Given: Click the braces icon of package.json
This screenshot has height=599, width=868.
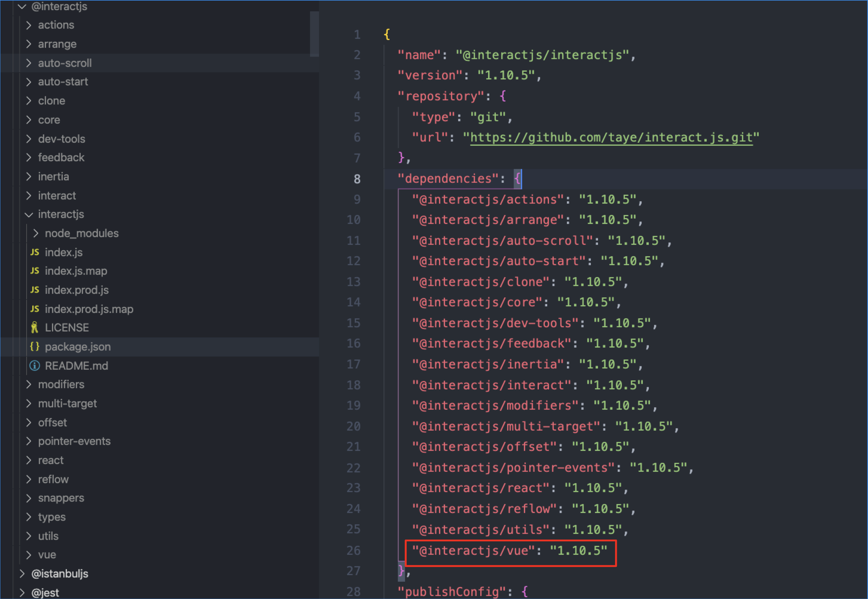Looking at the screenshot, I should pyautogui.click(x=35, y=347).
